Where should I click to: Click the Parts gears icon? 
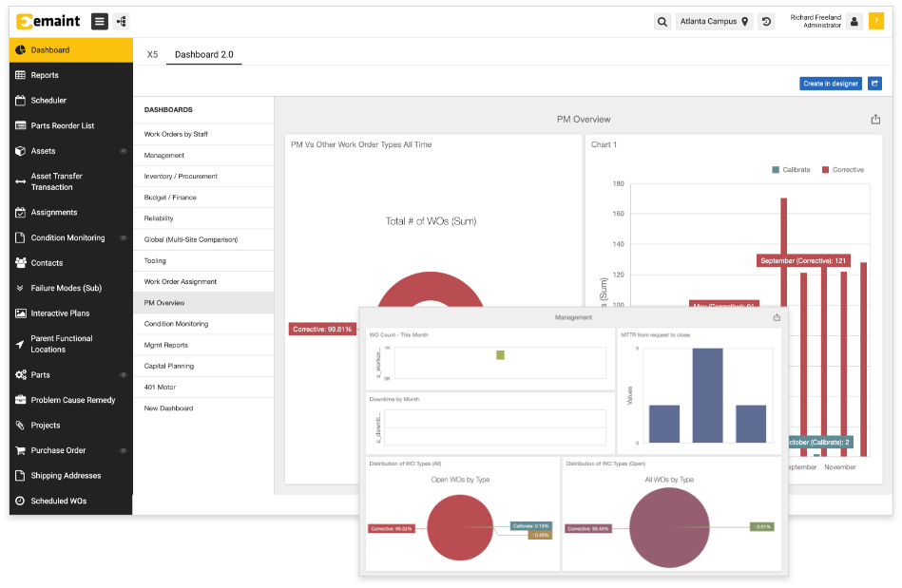click(x=21, y=375)
